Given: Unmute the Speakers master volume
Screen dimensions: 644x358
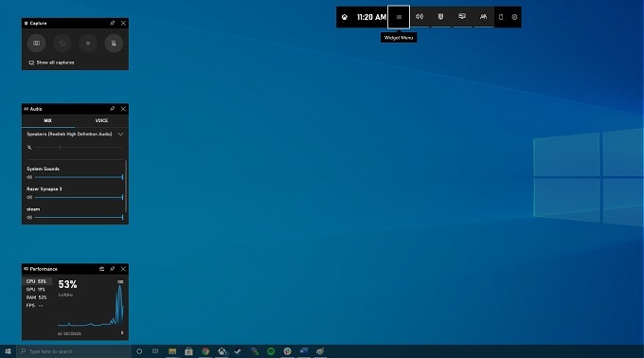Looking at the screenshot, I should [x=29, y=148].
